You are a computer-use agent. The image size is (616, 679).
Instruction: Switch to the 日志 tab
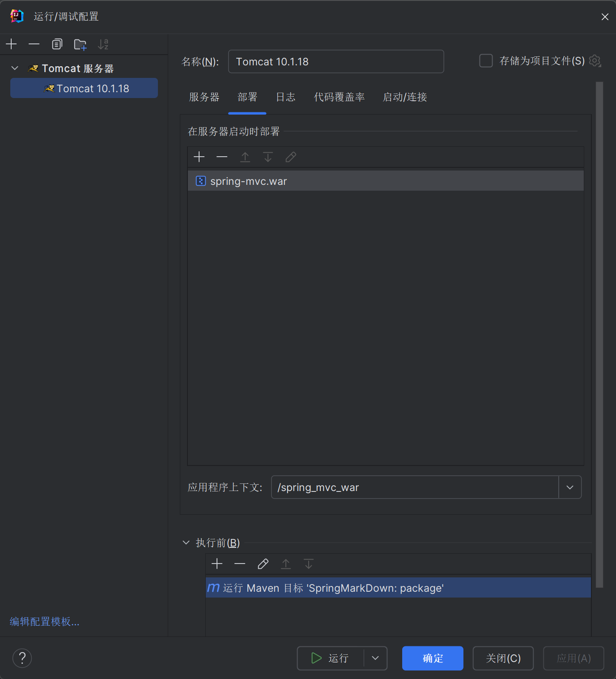click(286, 97)
